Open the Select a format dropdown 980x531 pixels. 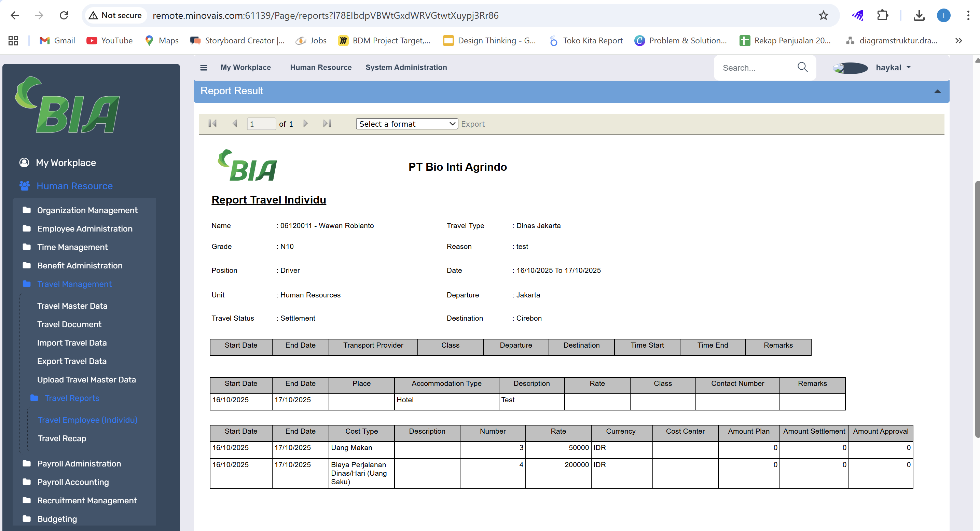(407, 124)
